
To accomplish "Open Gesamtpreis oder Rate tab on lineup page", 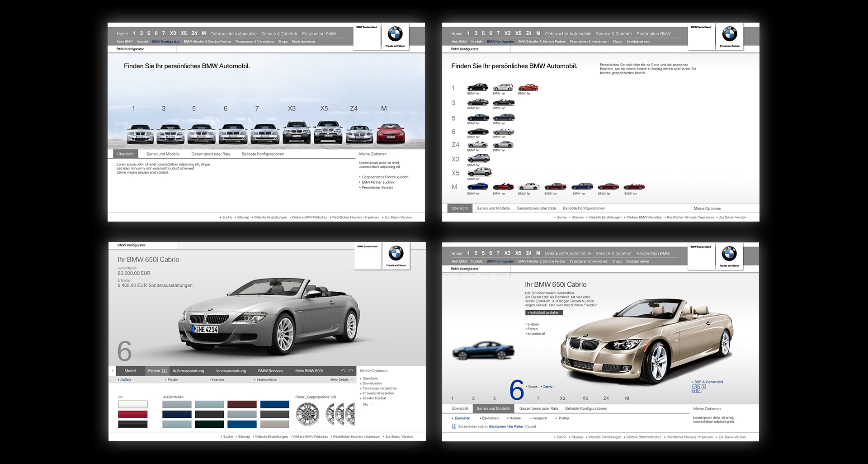I will coord(211,154).
